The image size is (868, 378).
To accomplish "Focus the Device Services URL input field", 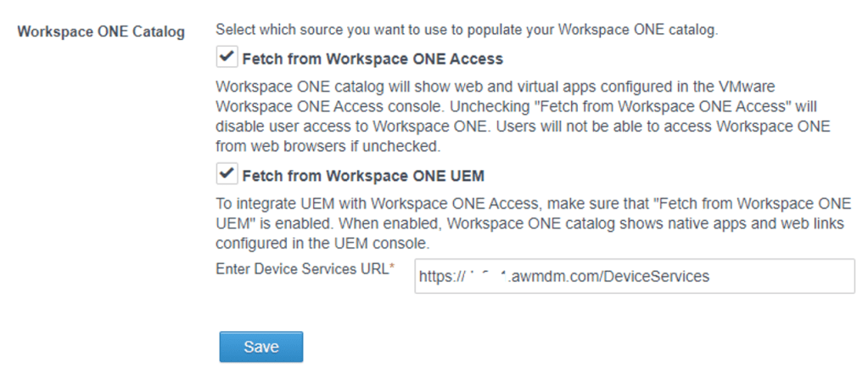I will click(x=633, y=276).
